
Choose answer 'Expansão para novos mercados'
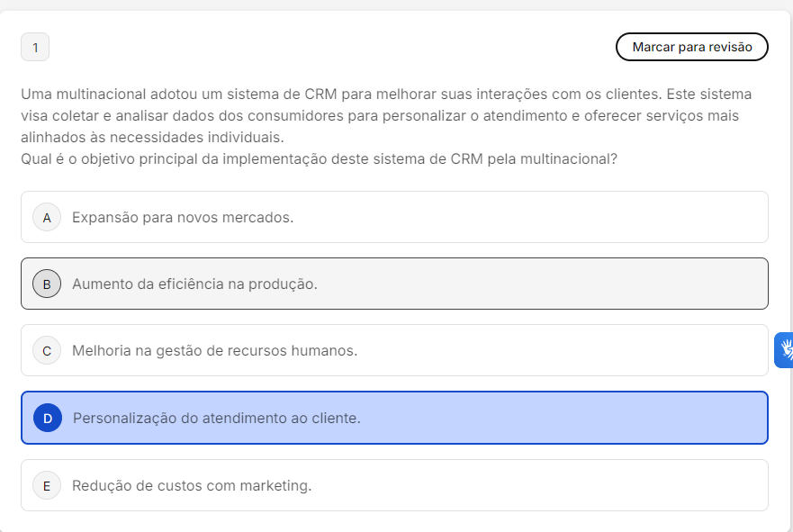click(183, 217)
